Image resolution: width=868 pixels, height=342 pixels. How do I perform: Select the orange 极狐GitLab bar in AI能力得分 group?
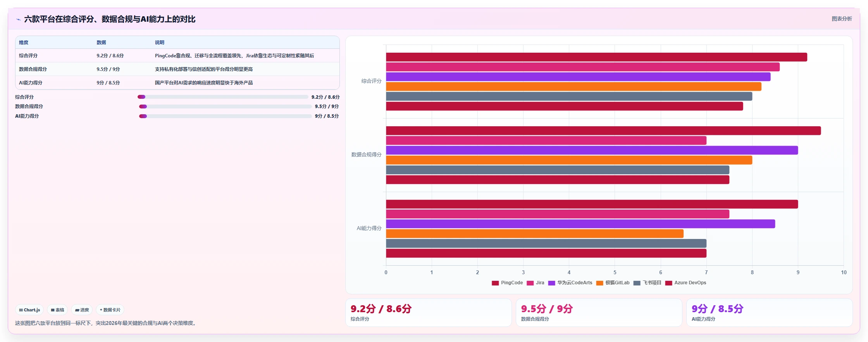[535, 234]
